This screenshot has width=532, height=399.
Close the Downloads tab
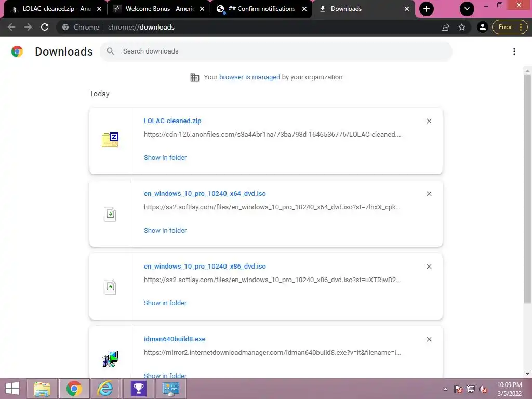pos(406,9)
